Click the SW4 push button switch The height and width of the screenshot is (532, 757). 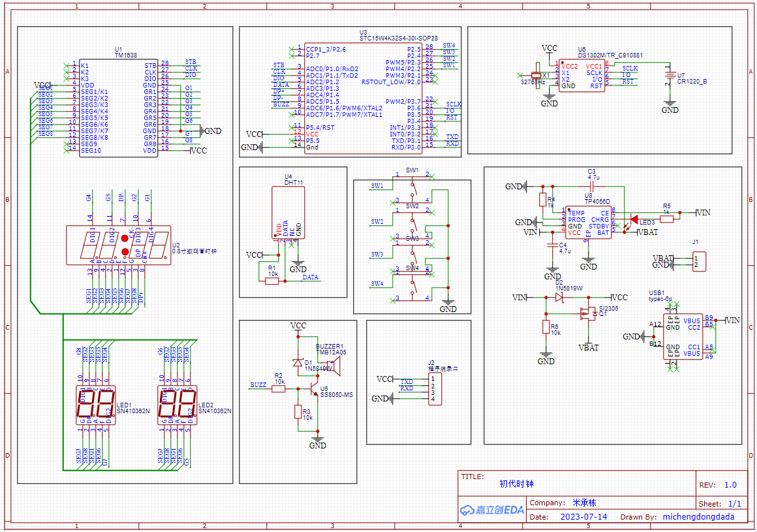[x=411, y=284]
